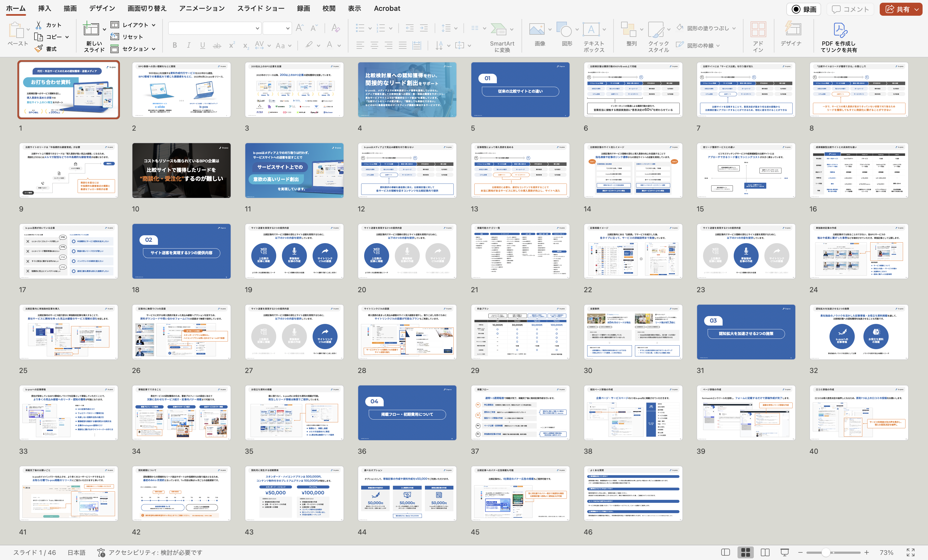Switch to Slide Sorter view button
Screen dimensions: 928x560
click(745, 552)
